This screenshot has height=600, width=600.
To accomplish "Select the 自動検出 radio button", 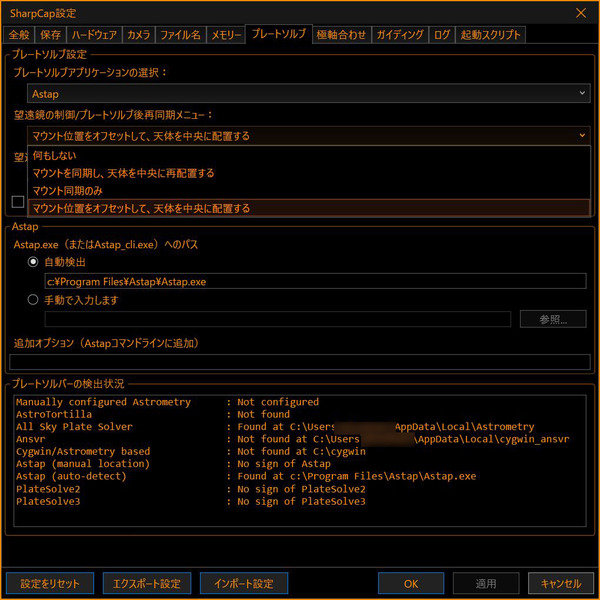I will point(33,262).
